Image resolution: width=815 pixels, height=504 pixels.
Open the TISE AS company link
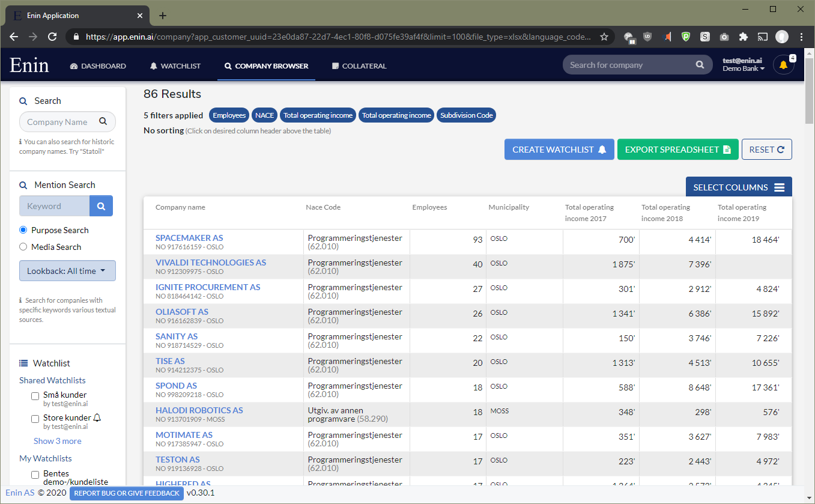coord(170,361)
